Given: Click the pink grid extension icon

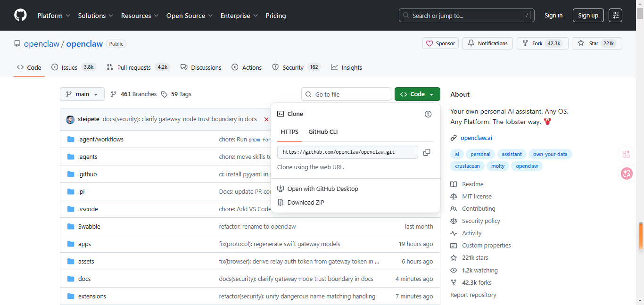Looking at the screenshot, I should click(626, 154).
